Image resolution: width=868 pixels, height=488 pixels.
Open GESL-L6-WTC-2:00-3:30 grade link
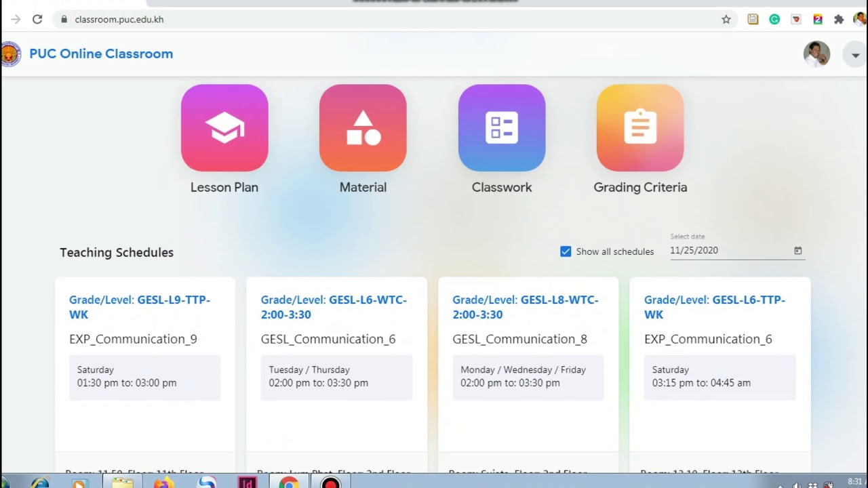(x=334, y=307)
